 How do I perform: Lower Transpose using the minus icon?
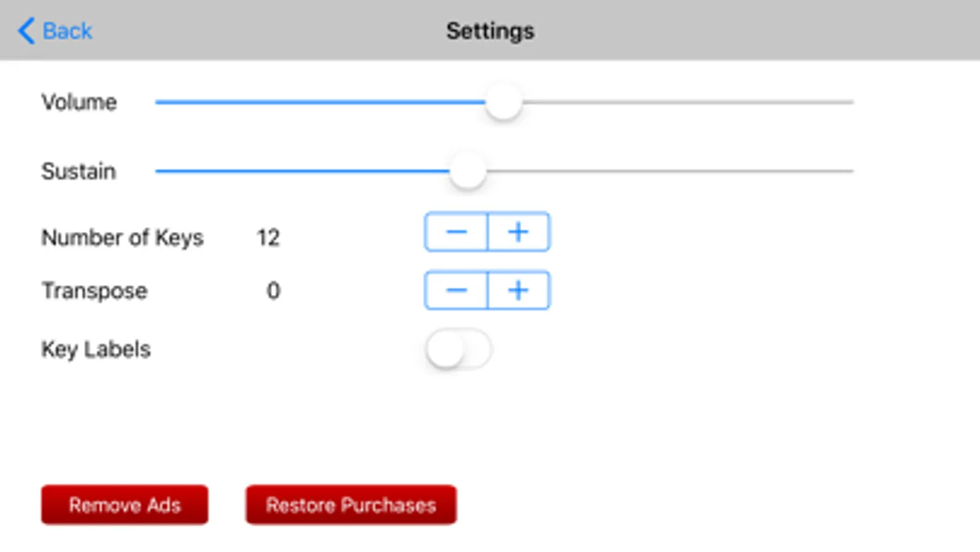(456, 290)
